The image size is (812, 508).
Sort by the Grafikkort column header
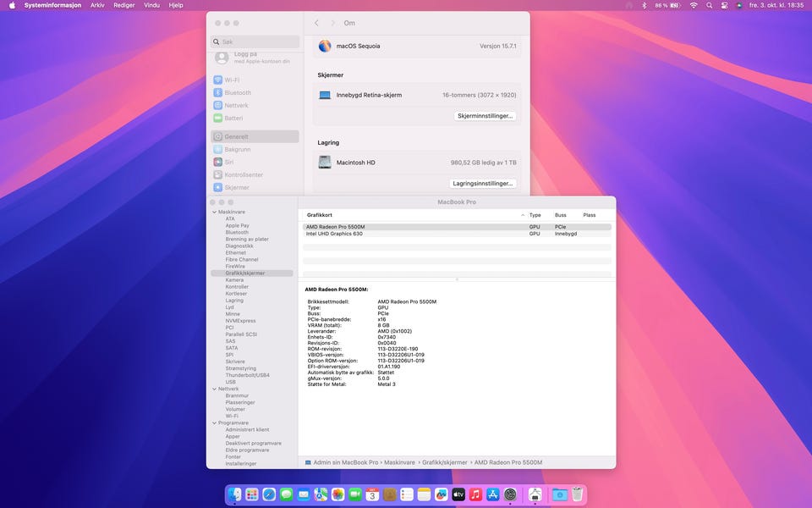(320, 215)
